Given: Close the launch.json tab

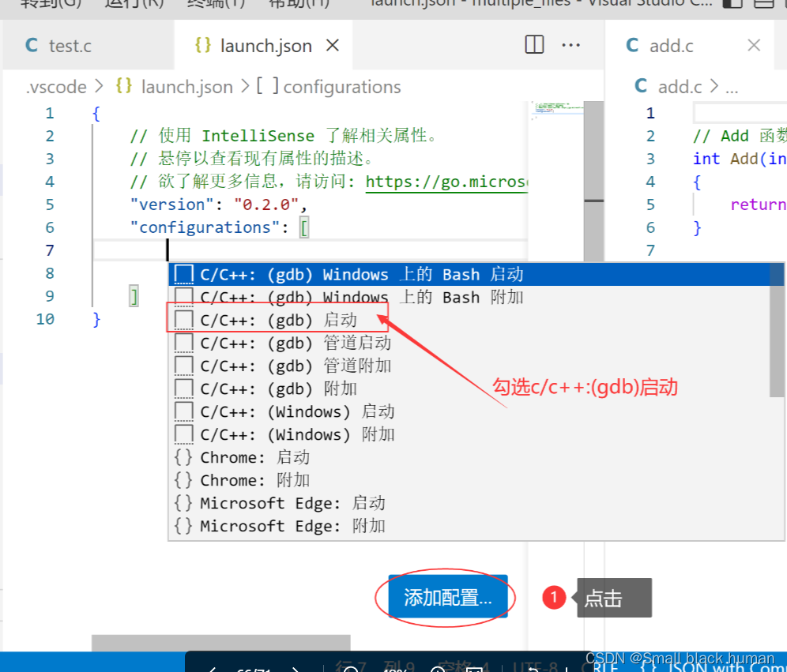Looking at the screenshot, I should pyautogui.click(x=333, y=46).
